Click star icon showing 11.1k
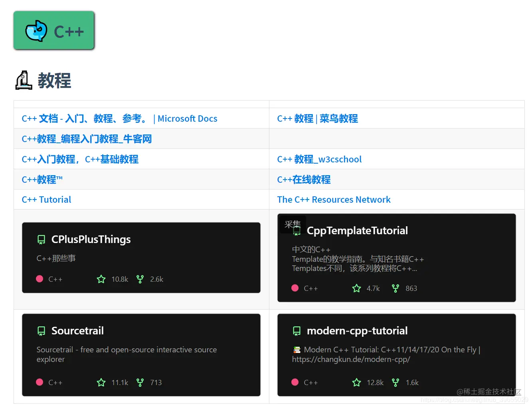 (101, 382)
